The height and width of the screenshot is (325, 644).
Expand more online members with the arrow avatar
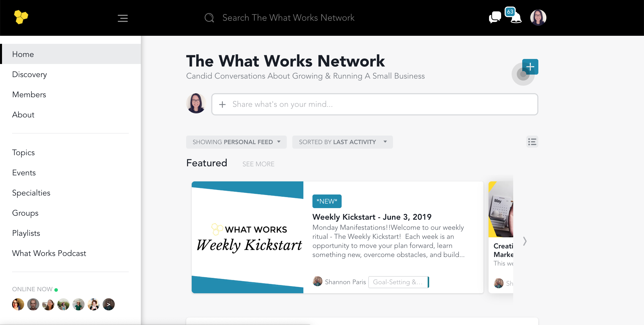pos(108,304)
